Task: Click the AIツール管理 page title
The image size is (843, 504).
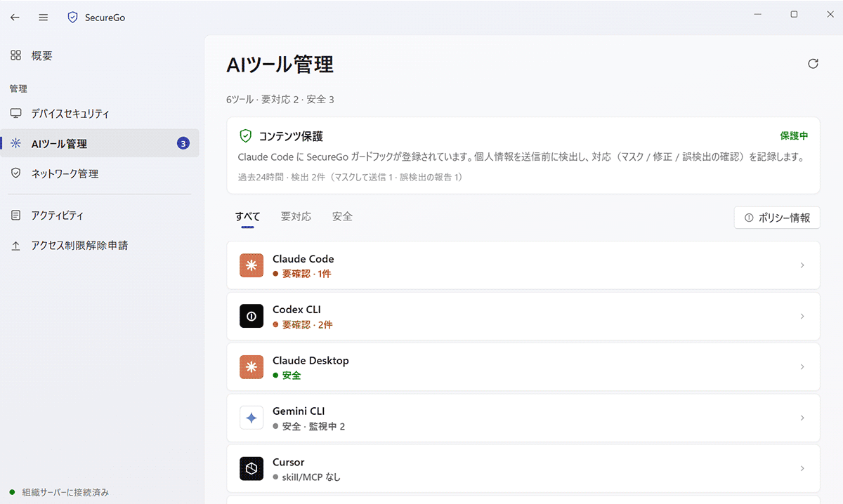Action: click(x=280, y=65)
